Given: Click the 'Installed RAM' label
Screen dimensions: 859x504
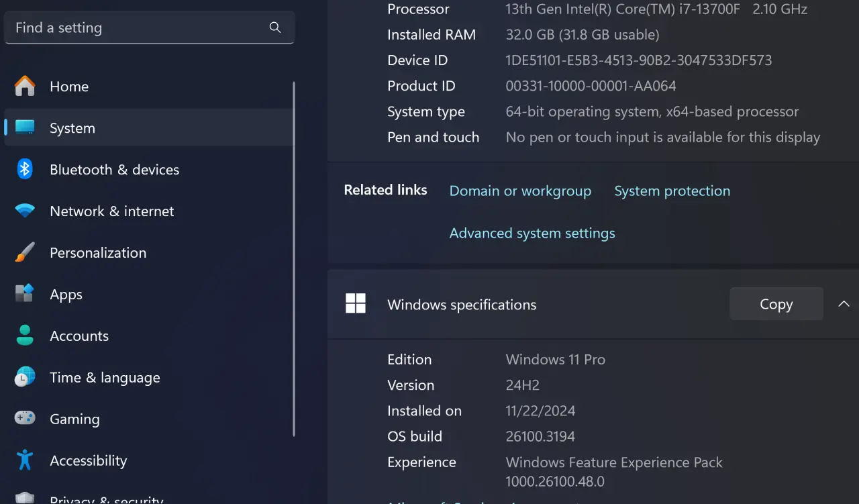Looking at the screenshot, I should pos(432,34).
